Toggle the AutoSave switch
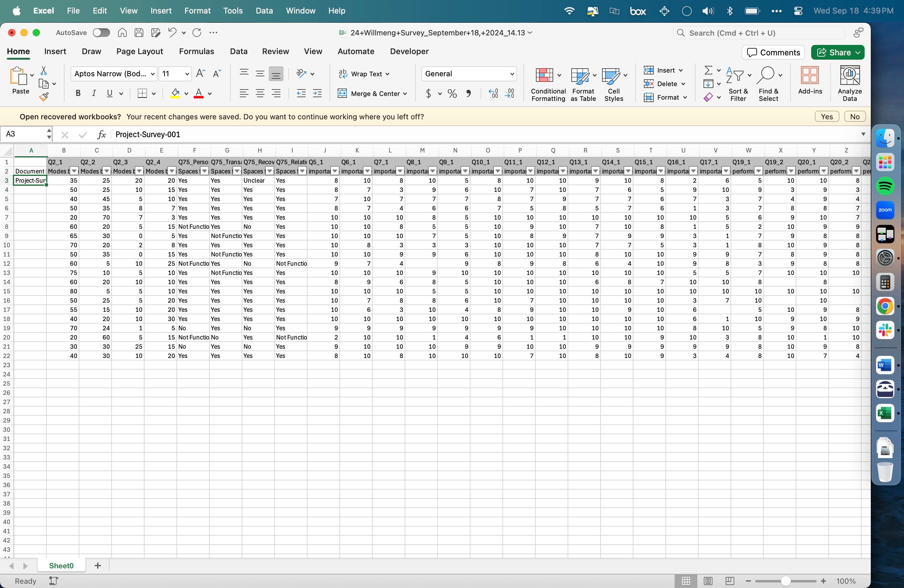Image resolution: width=904 pixels, height=588 pixels. [x=101, y=33]
